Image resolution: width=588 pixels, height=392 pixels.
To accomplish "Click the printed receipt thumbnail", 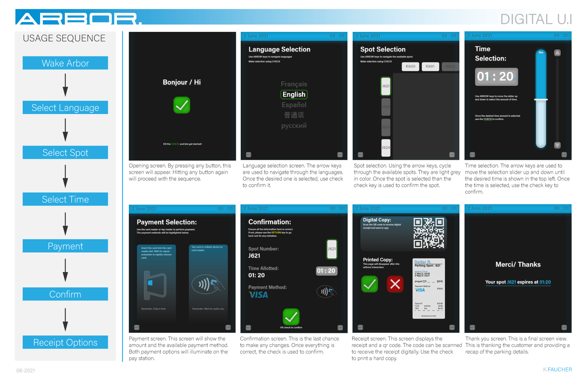I will 428,288.
